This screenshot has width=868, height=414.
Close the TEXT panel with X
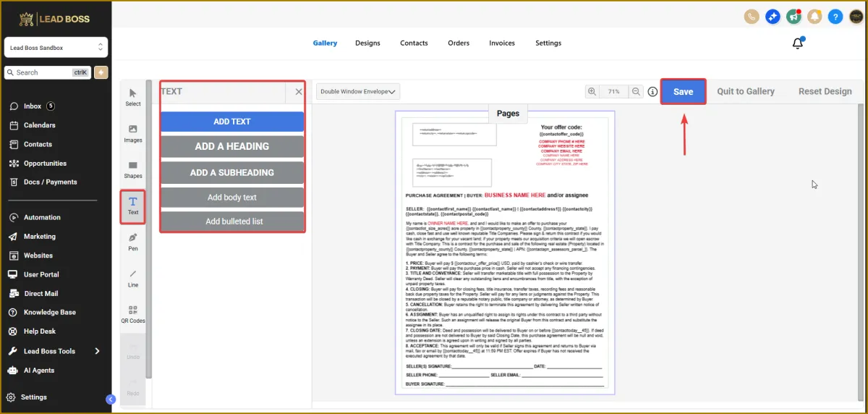[x=299, y=92]
